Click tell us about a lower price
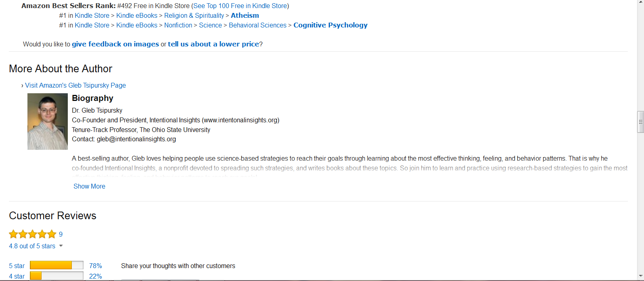Viewport: 644px width, 281px height. coord(213,44)
